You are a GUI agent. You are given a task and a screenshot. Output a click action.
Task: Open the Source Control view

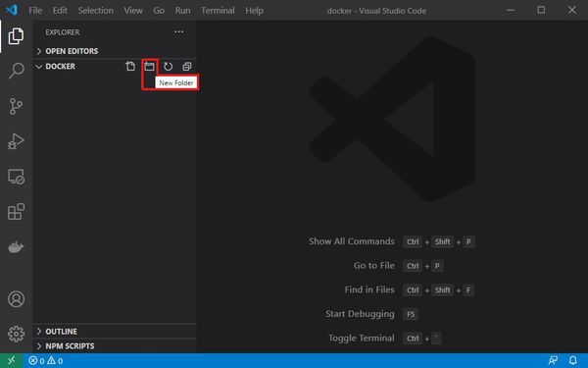[16, 106]
